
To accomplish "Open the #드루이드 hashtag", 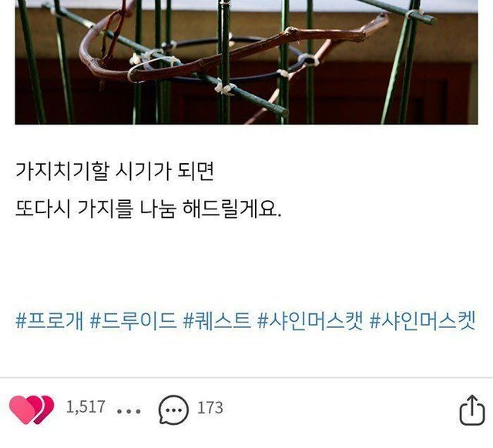I will tap(132, 321).
